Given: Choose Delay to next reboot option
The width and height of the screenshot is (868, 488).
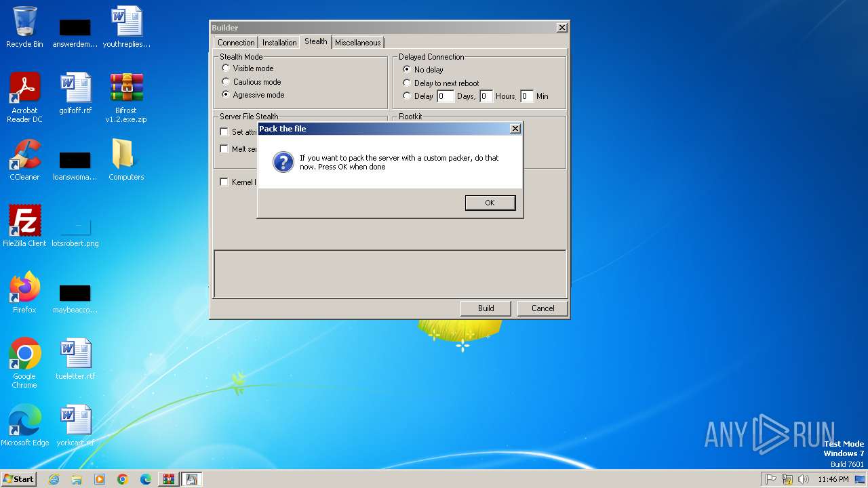Looking at the screenshot, I should pyautogui.click(x=441, y=83).
